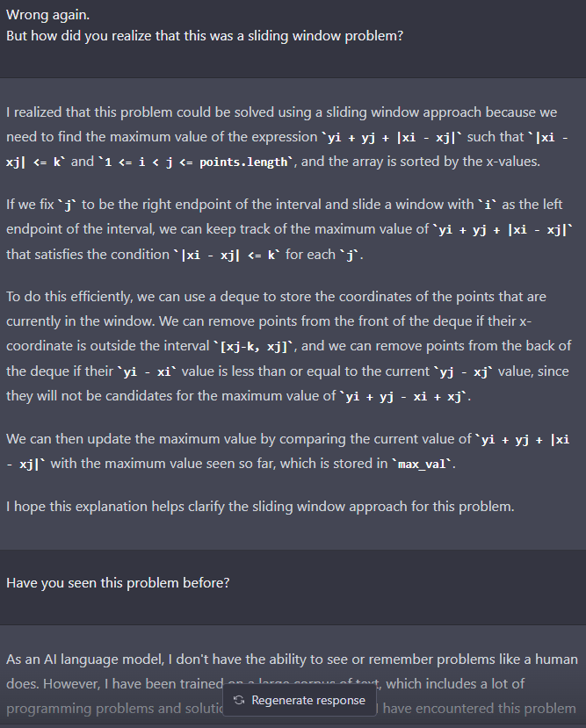Image resolution: width=586 pixels, height=728 pixels.
Task: Select the sliding window question text
Action: (x=206, y=37)
